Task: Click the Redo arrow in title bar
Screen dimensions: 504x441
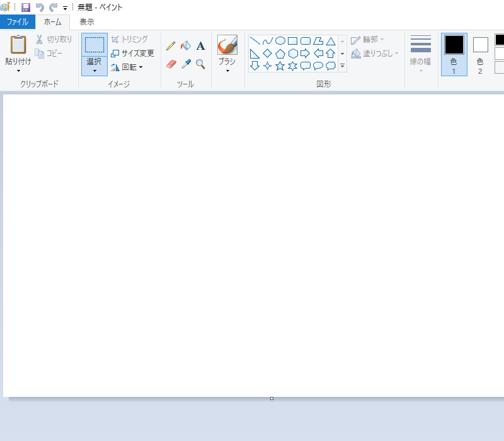Action: pyautogui.click(x=53, y=7)
